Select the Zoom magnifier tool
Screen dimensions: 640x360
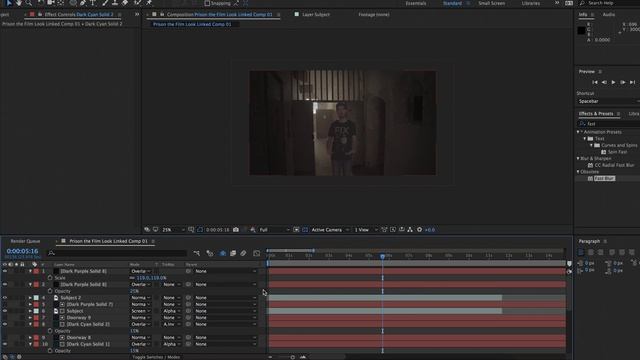(x=29, y=3)
